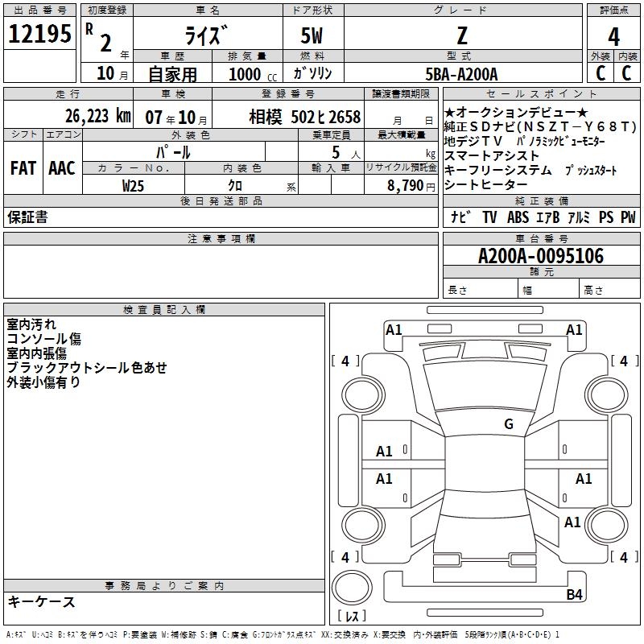Viewport: 644px width, 644px height.
Task: Select the overall score 4
Action: point(613,37)
